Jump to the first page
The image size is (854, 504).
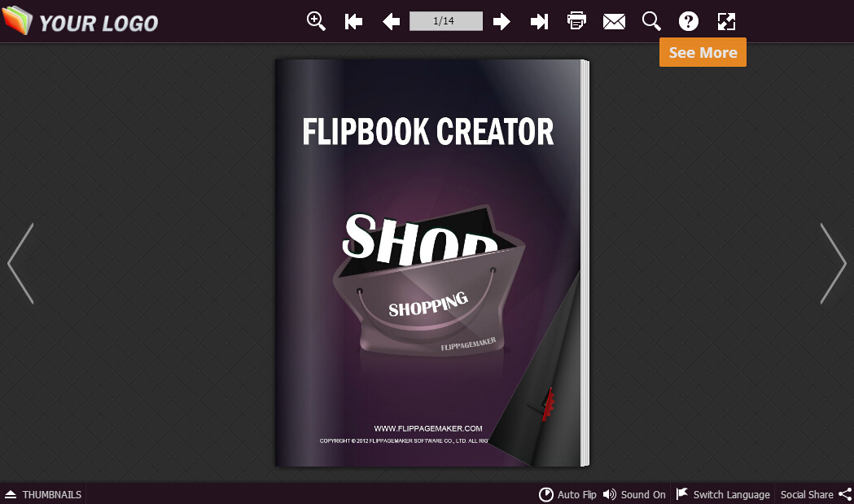point(353,22)
